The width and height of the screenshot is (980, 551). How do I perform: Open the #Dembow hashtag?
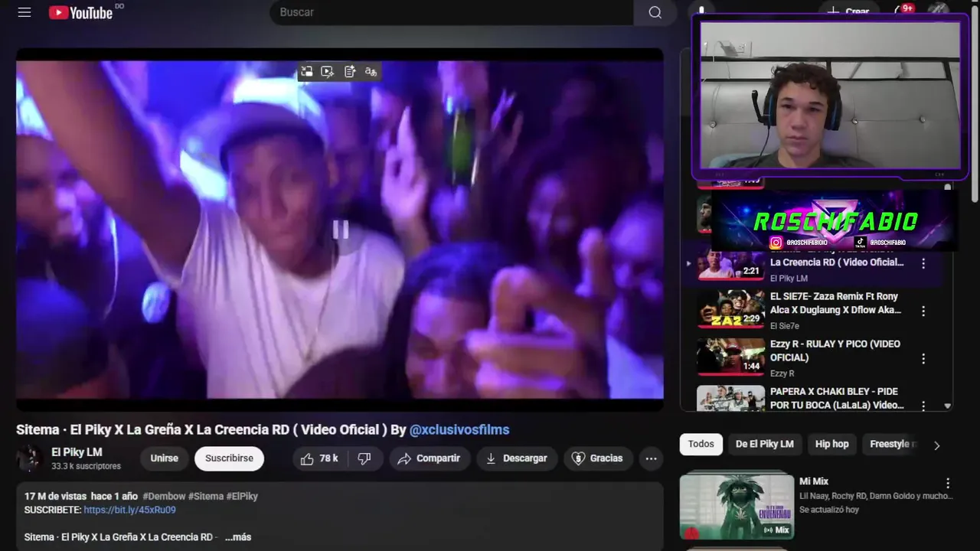coord(163,496)
